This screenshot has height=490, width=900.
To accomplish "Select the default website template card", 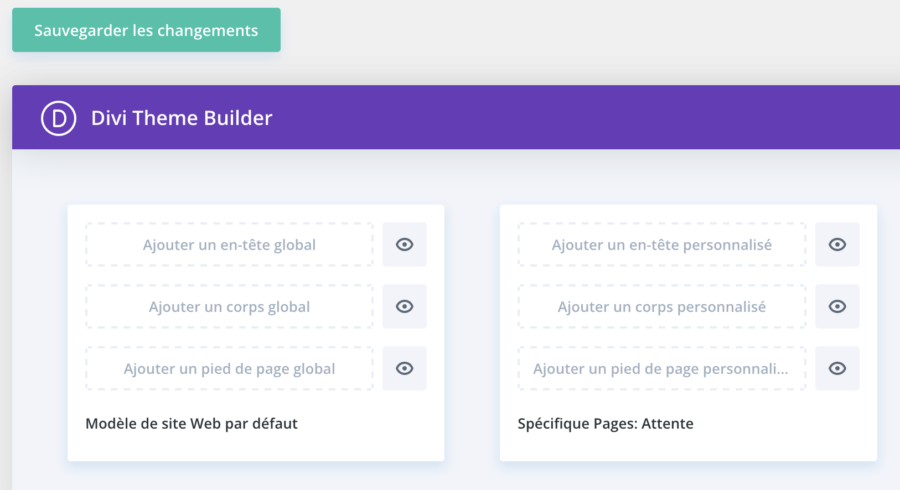I will 255,445.
